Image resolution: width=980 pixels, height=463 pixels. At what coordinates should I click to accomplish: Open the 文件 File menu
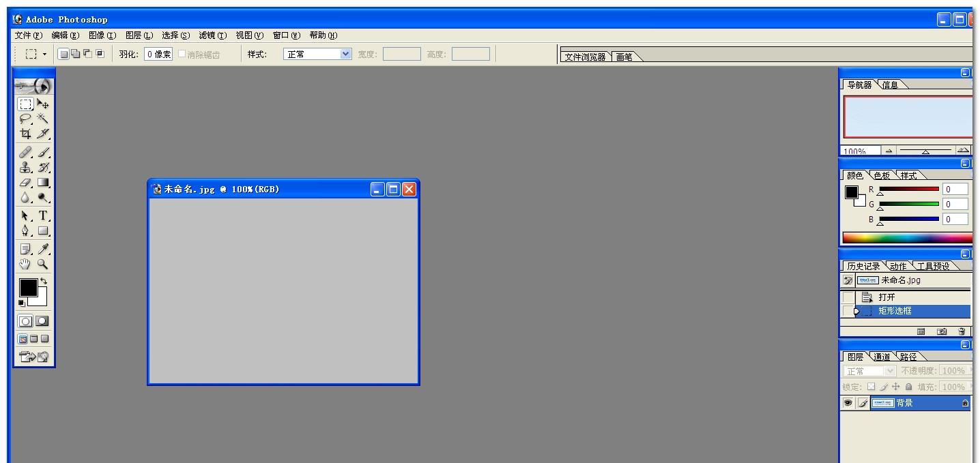[28, 35]
